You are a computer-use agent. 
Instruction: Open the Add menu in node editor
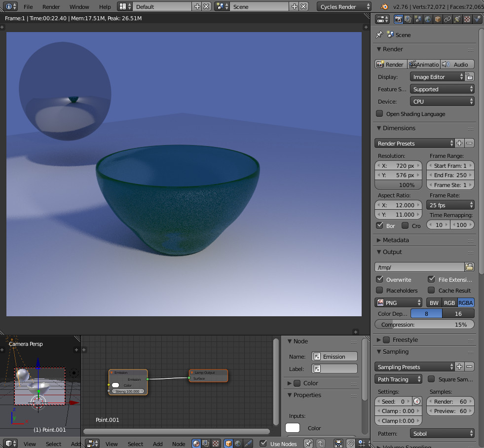[157, 444]
